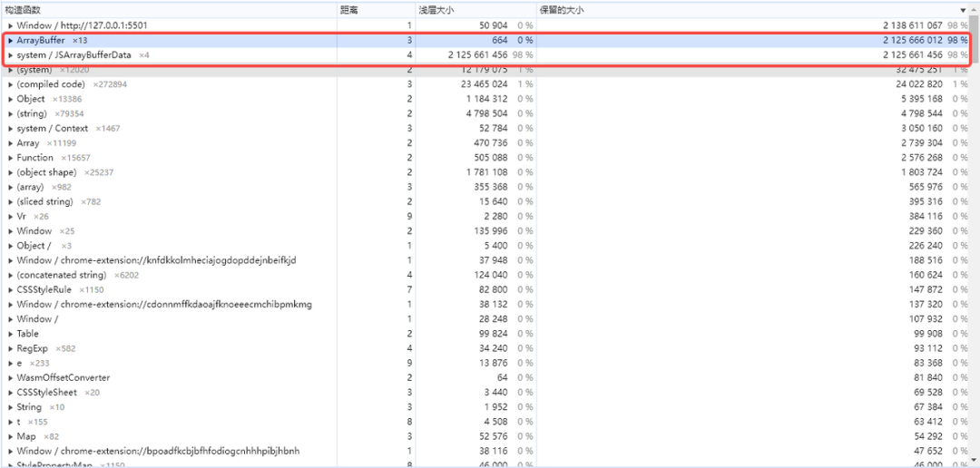Select the (system) ×12020 row

coord(486,69)
